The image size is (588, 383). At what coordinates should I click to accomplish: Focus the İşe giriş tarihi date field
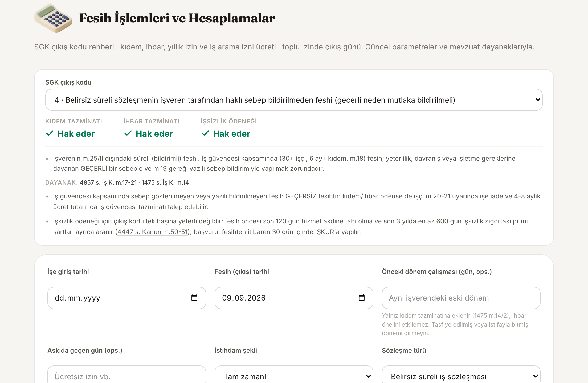(x=127, y=298)
